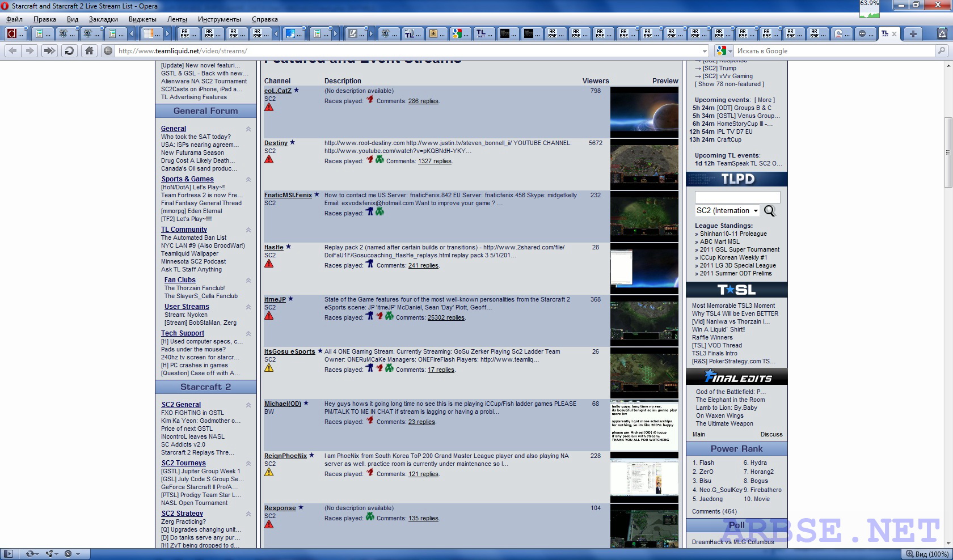Screen dimensions: 953x560
Task: Open the Google tab in the tab bar
Action: tap(460, 34)
